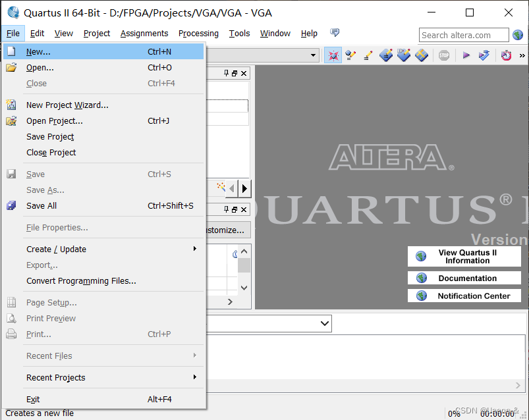
Task: Open the Tools menu
Action: [239, 34]
